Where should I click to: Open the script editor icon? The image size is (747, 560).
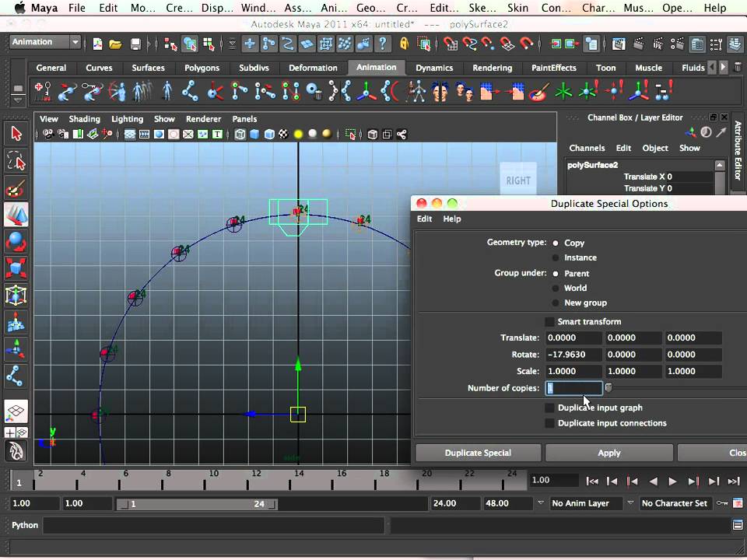click(738, 525)
